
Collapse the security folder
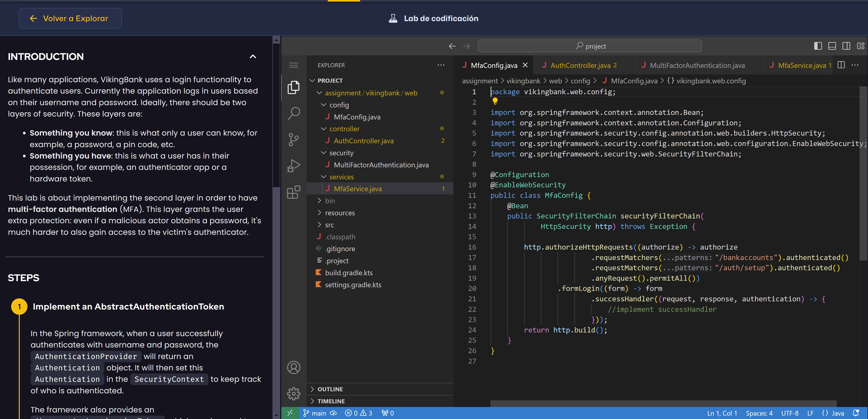323,153
